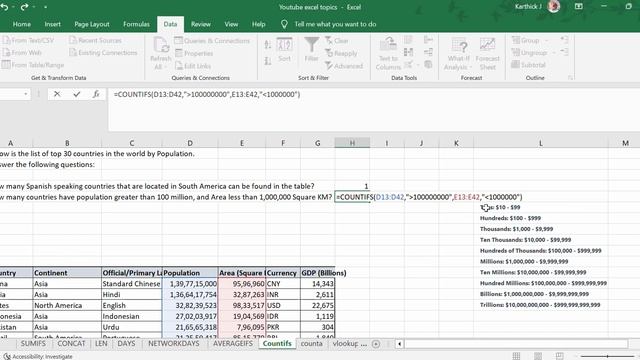Switch to LEN sheet tab
This screenshot has height=360, width=640.
[x=101, y=344]
